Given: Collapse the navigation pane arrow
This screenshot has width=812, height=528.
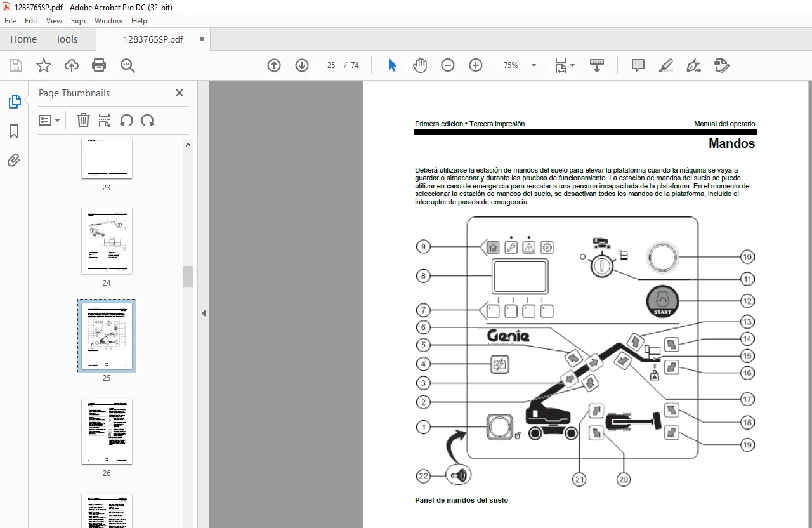Looking at the screenshot, I should (x=204, y=313).
